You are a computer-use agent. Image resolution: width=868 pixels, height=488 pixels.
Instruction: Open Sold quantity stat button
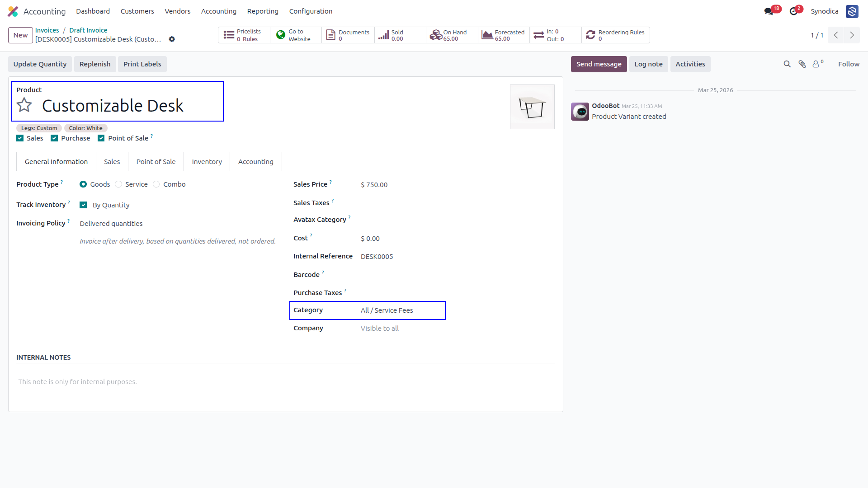click(400, 35)
